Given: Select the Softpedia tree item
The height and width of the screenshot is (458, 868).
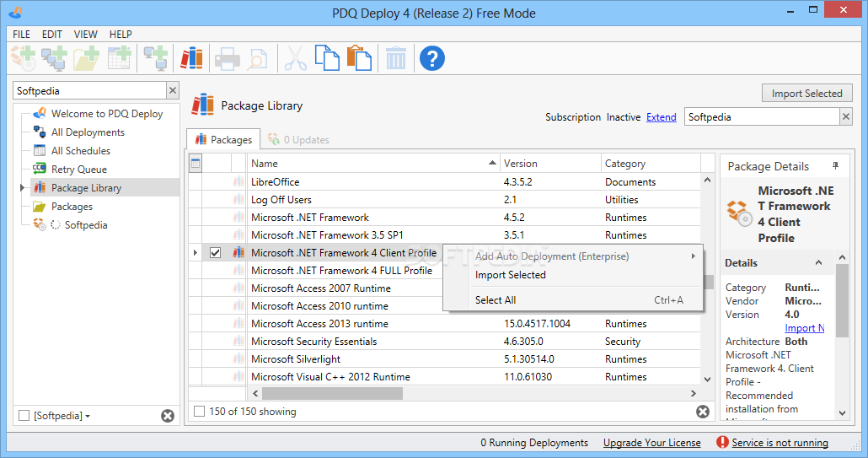Looking at the screenshot, I should (x=85, y=225).
